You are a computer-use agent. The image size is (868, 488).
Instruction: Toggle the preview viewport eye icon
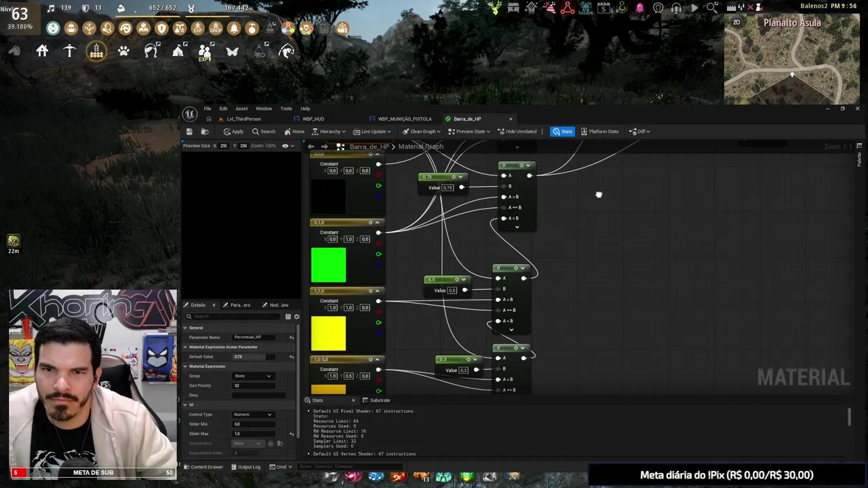click(x=285, y=146)
